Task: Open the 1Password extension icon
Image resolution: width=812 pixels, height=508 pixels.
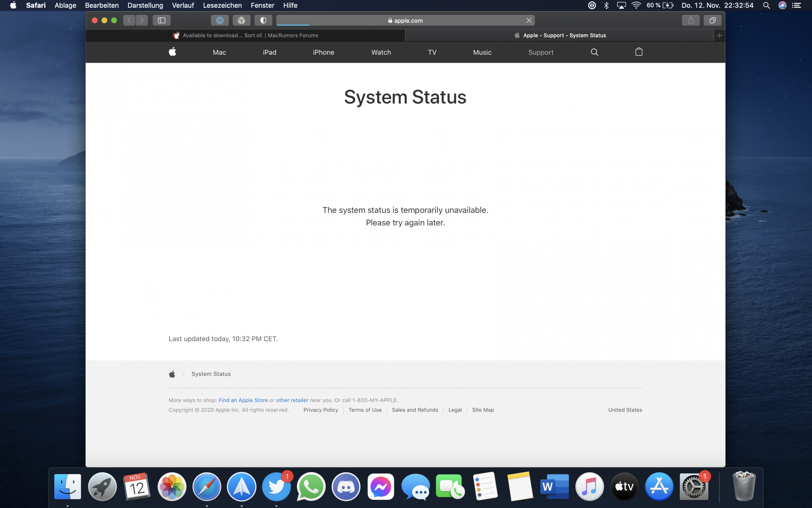Action: tap(220, 20)
